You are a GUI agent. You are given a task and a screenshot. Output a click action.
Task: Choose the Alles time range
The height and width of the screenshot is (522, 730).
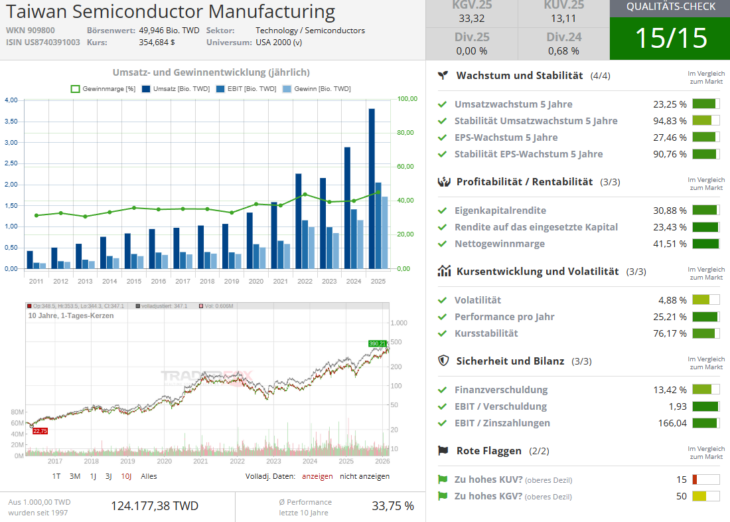click(148, 477)
